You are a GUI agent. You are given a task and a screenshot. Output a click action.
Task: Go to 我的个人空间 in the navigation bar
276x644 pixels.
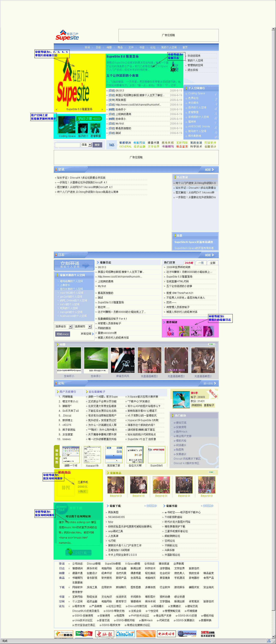tap(169, 47)
